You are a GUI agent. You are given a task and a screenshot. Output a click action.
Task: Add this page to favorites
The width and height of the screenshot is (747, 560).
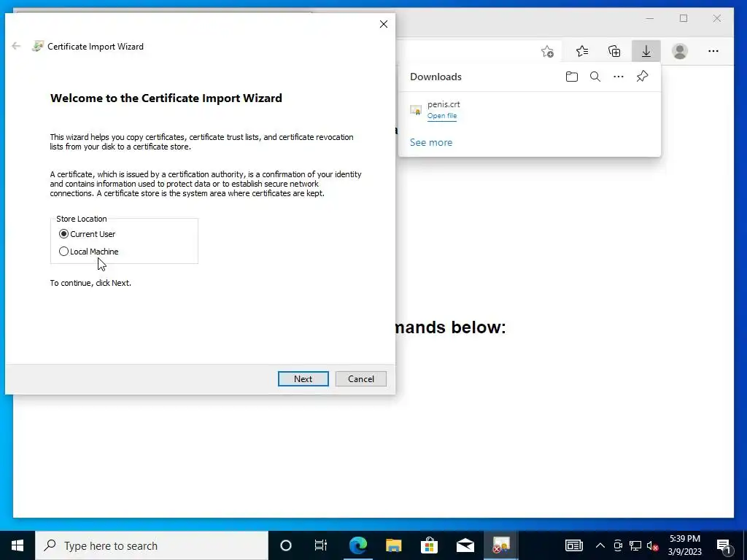547,51
